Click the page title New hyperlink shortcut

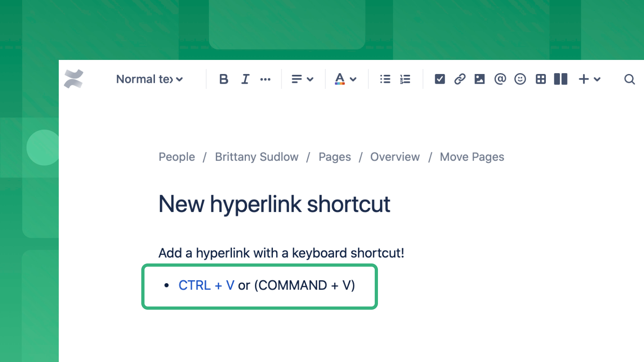275,204
